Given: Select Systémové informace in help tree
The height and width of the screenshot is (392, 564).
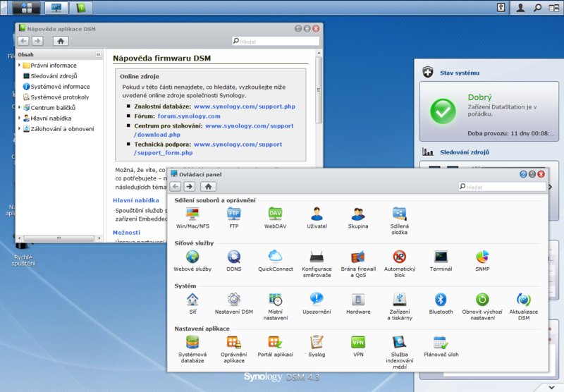Looking at the screenshot, I should pyautogui.click(x=56, y=86).
